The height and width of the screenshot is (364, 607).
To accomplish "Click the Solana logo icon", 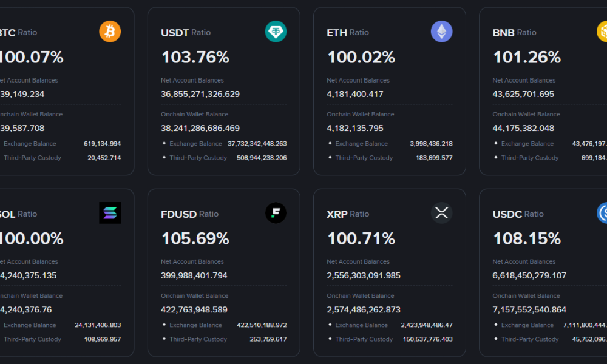I will pyautogui.click(x=110, y=213).
